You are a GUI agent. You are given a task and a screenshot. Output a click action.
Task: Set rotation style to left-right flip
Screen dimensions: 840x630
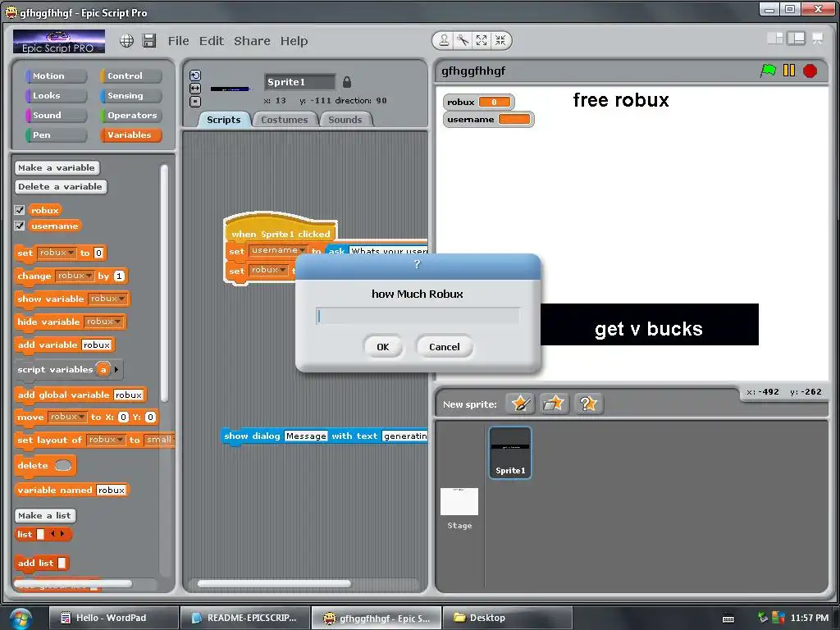tap(195, 89)
